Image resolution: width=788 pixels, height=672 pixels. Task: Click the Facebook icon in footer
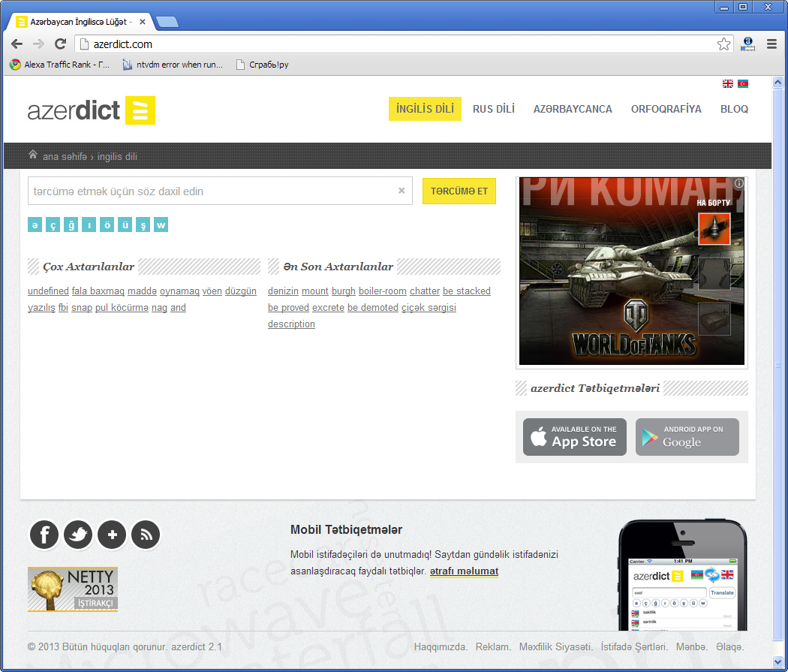click(x=44, y=535)
